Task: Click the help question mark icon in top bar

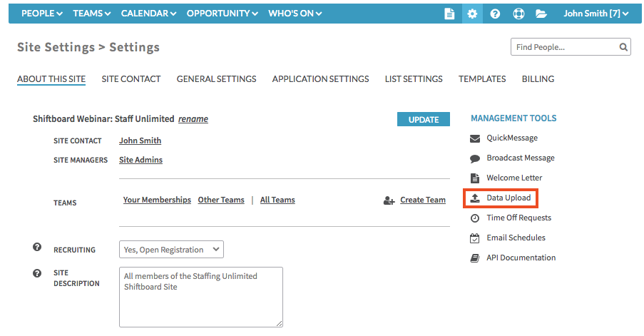Action: pos(495,14)
